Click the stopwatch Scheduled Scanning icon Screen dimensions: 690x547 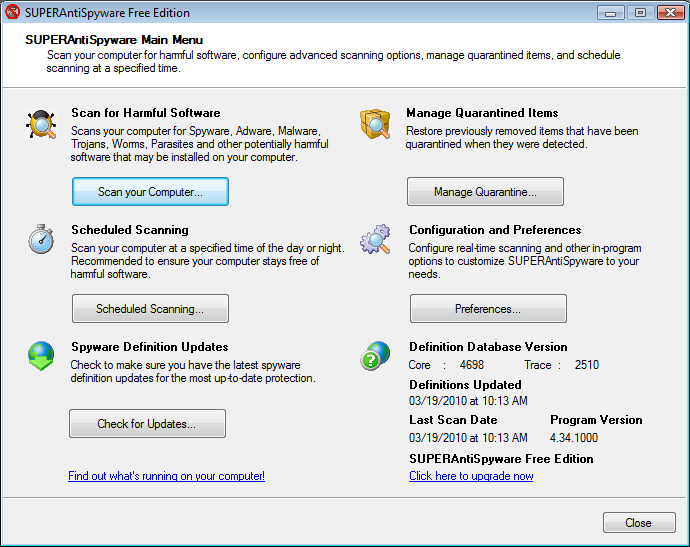(41, 241)
